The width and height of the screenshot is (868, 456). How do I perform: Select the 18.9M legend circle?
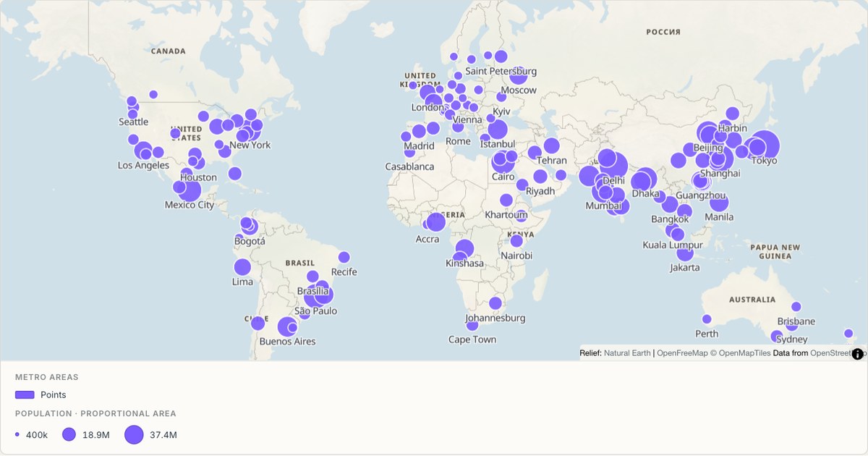click(x=69, y=434)
